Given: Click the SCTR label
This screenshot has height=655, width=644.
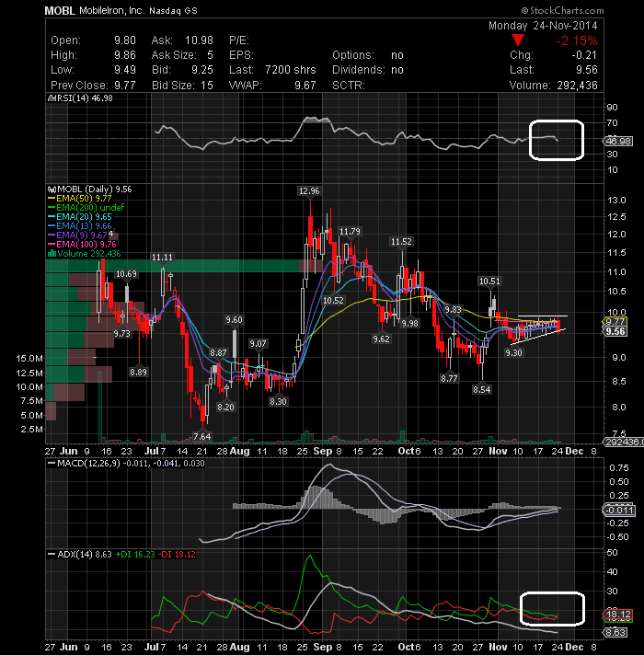Looking at the screenshot, I should [x=349, y=86].
